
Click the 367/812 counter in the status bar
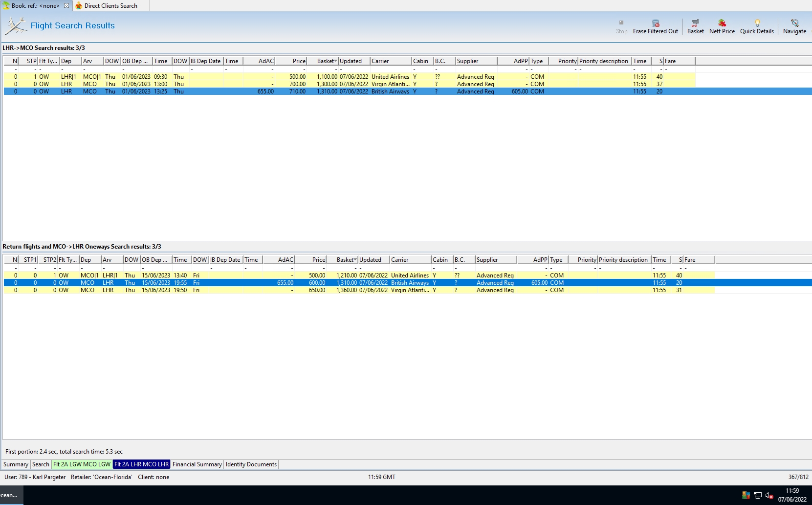tap(798, 477)
